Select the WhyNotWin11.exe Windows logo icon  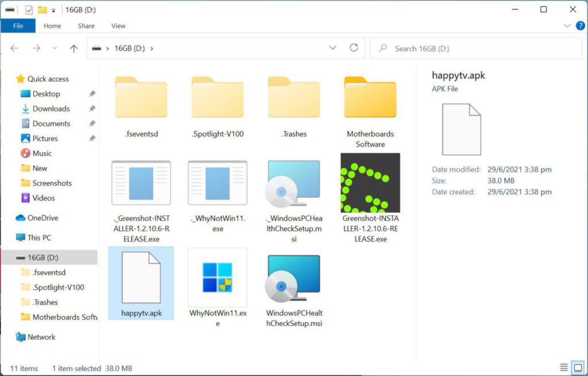[218, 278]
